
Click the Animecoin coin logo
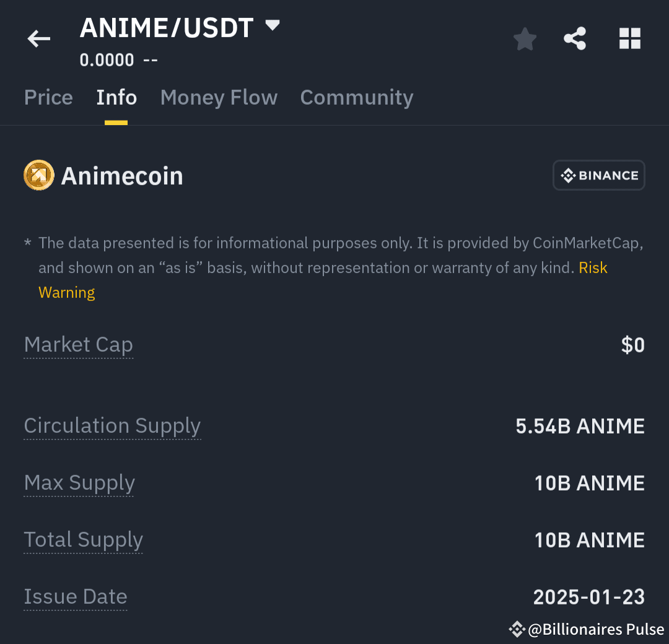(38, 175)
